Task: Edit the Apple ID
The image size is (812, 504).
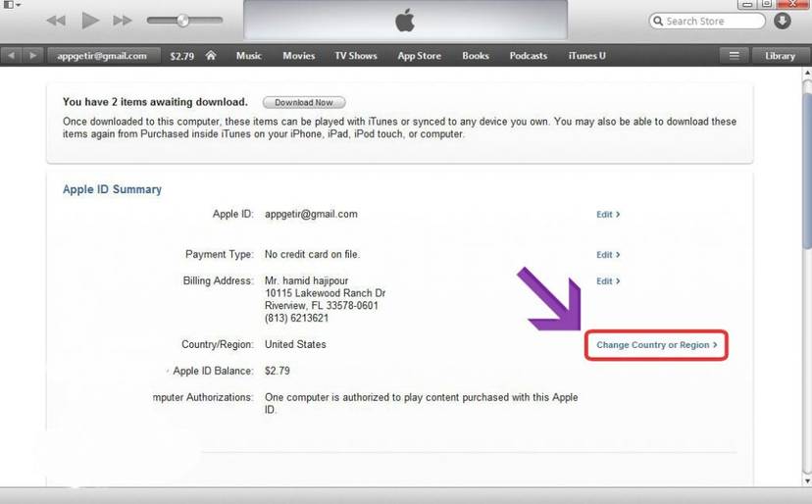Action: 608,215
